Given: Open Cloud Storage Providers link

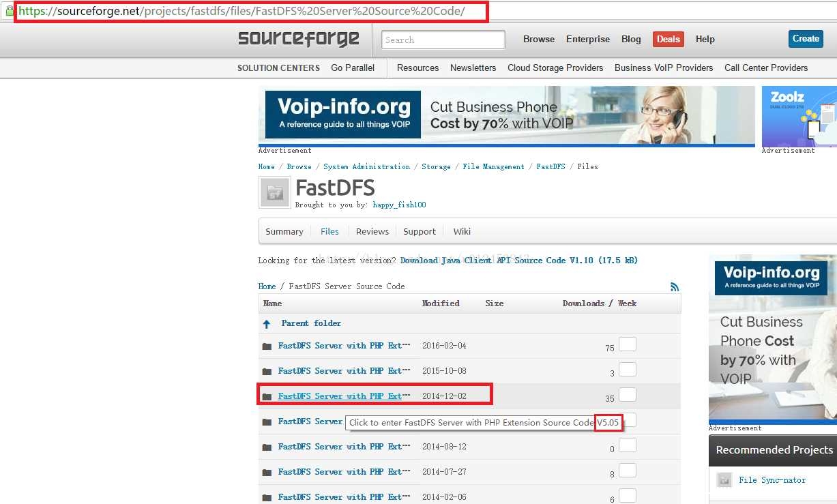Looking at the screenshot, I should pyautogui.click(x=555, y=68).
